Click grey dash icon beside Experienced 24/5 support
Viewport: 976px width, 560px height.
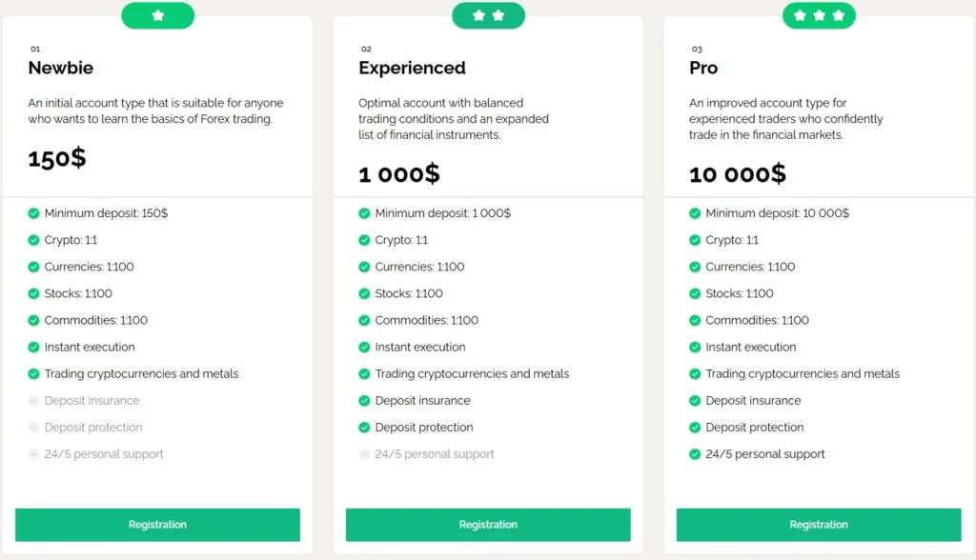[364, 454]
